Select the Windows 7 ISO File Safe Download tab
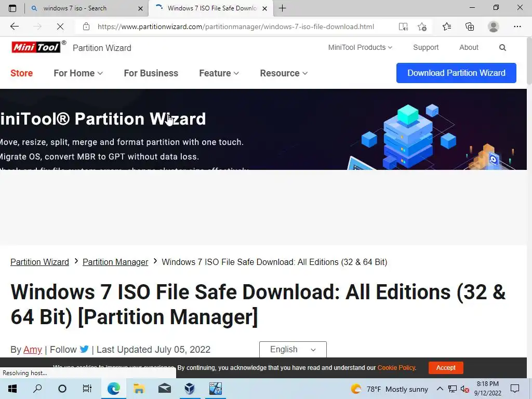 point(211,8)
